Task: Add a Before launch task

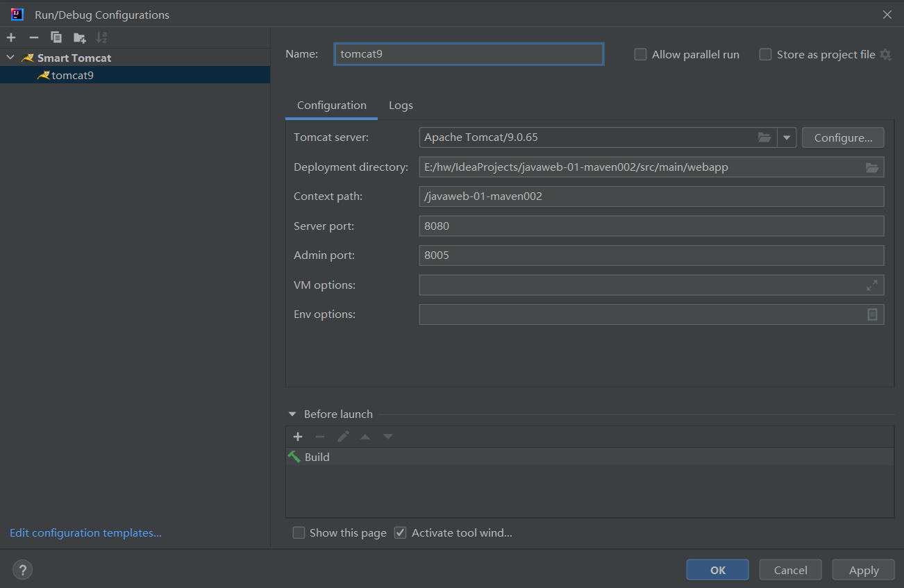Action: click(298, 437)
